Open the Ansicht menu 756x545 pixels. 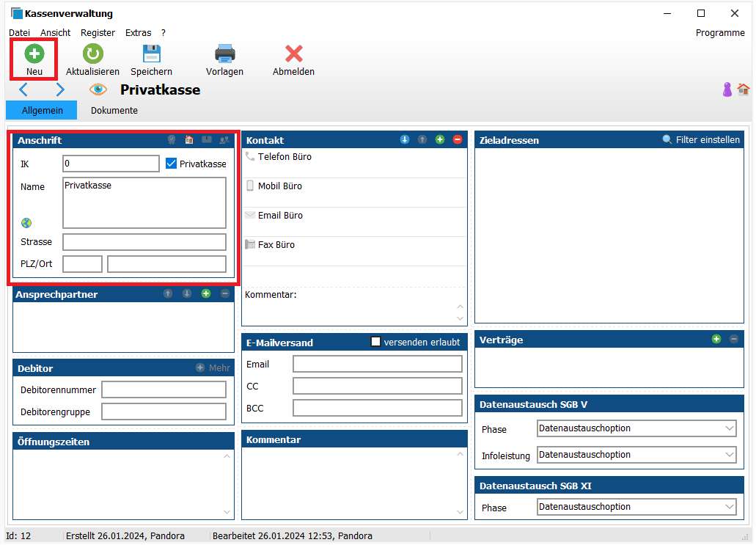point(56,33)
